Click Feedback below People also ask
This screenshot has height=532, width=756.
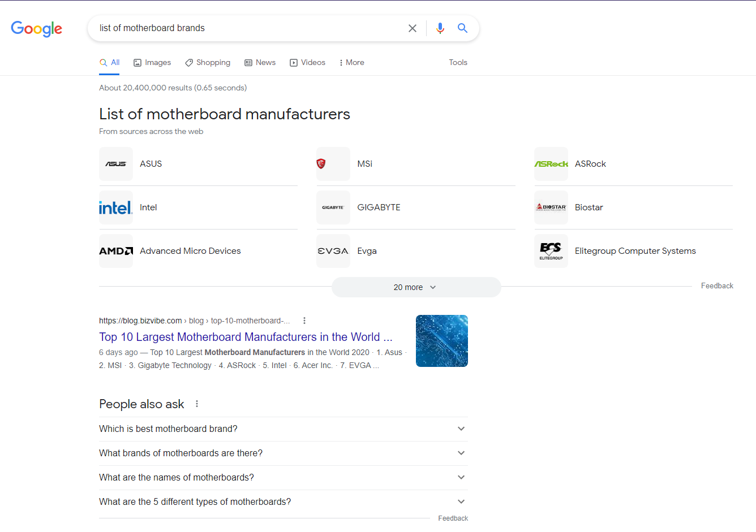point(453,518)
